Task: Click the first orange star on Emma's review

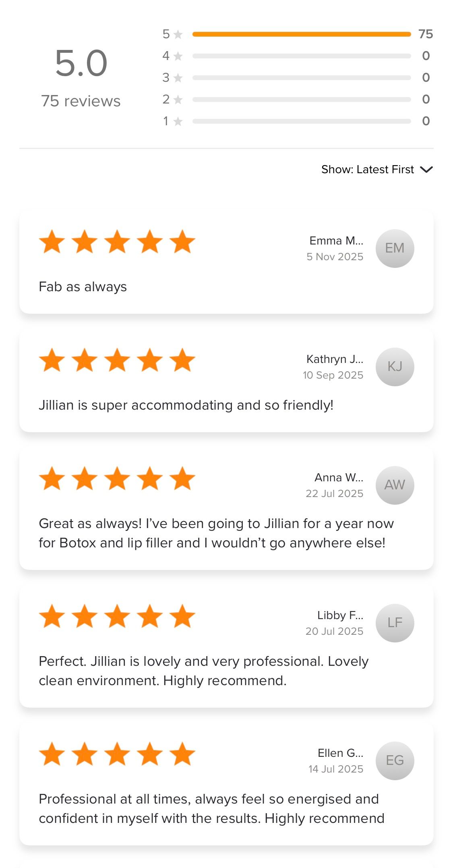Action: coord(52,242)
